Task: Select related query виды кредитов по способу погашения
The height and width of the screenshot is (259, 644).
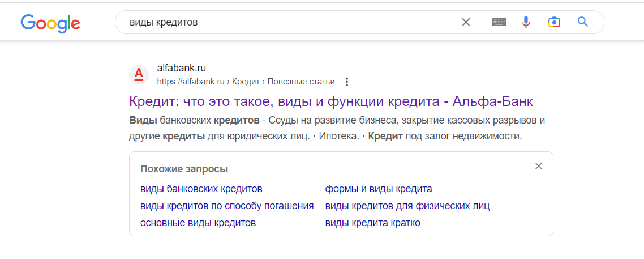Action: coord(227,206)
